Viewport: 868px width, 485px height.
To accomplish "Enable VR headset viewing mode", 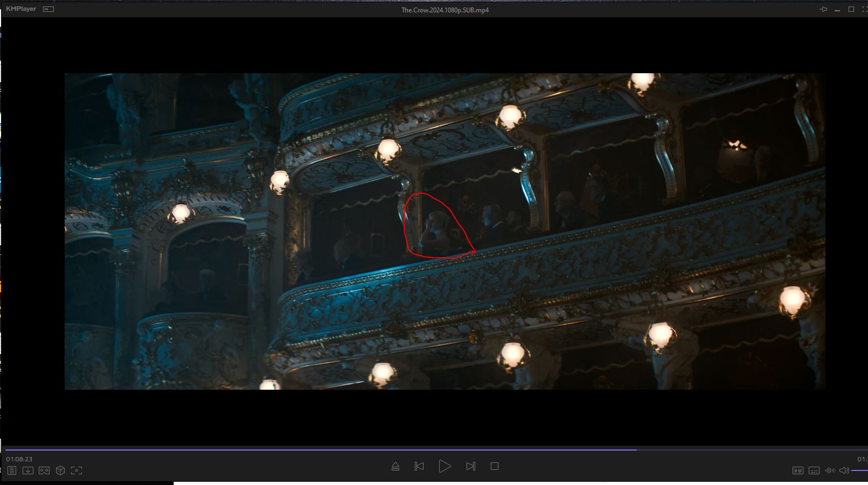I will coord(44,470).
